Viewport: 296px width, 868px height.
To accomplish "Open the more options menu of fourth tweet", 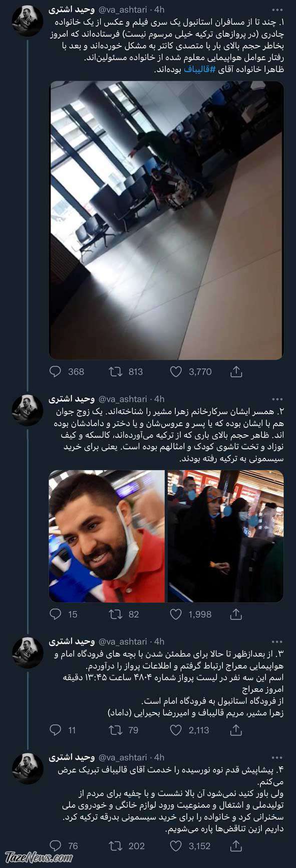I will 277,757.
